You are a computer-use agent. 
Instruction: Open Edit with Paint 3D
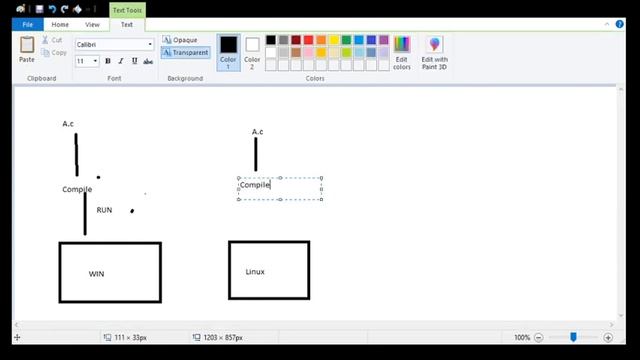tap(434, 53)
